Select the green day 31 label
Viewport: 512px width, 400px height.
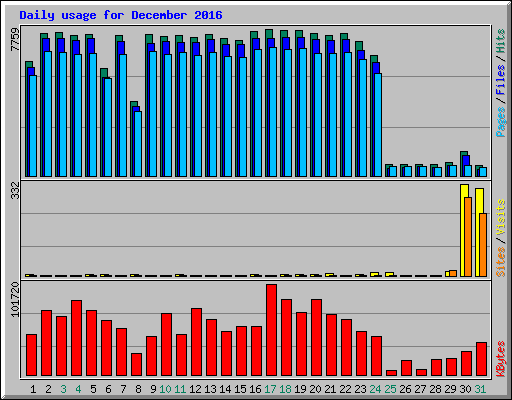tap(480, 389)
